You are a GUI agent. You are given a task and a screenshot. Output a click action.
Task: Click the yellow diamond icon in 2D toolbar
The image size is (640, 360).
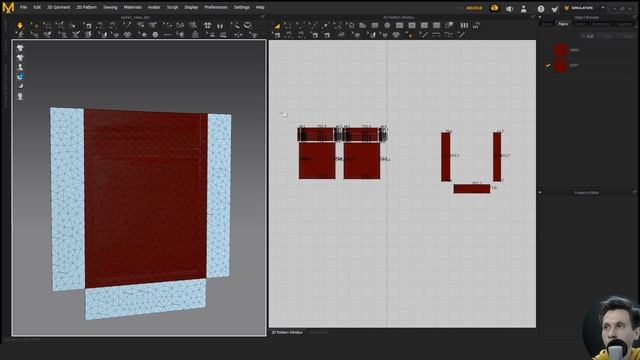click(410, 35)
